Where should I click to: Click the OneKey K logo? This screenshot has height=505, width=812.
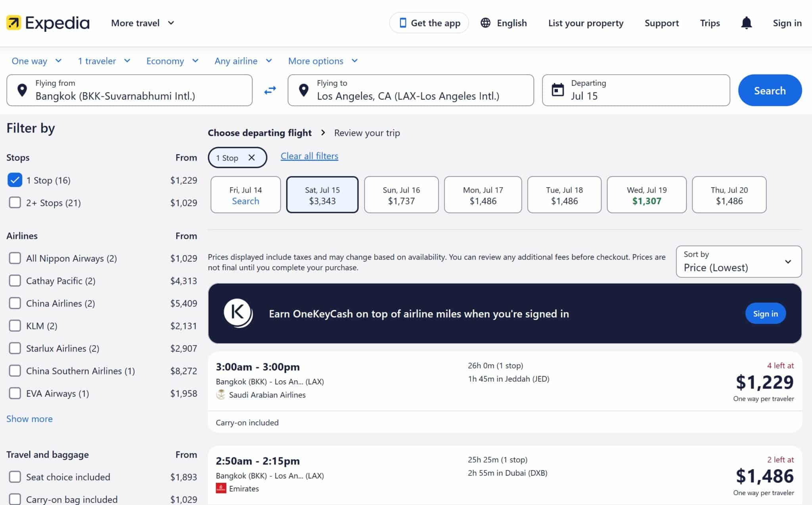point(237,313)
